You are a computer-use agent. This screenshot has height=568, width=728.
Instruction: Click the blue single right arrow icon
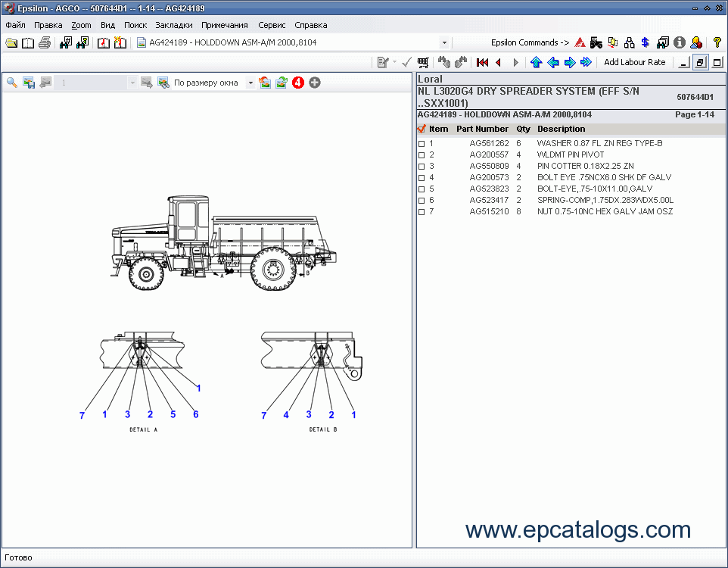[x=570, y=62]
